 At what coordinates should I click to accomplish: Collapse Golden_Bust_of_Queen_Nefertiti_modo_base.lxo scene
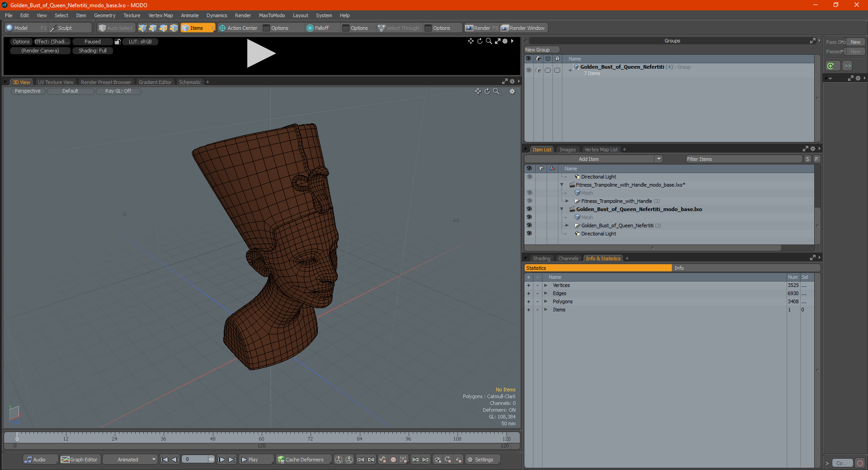coord(562,209)
